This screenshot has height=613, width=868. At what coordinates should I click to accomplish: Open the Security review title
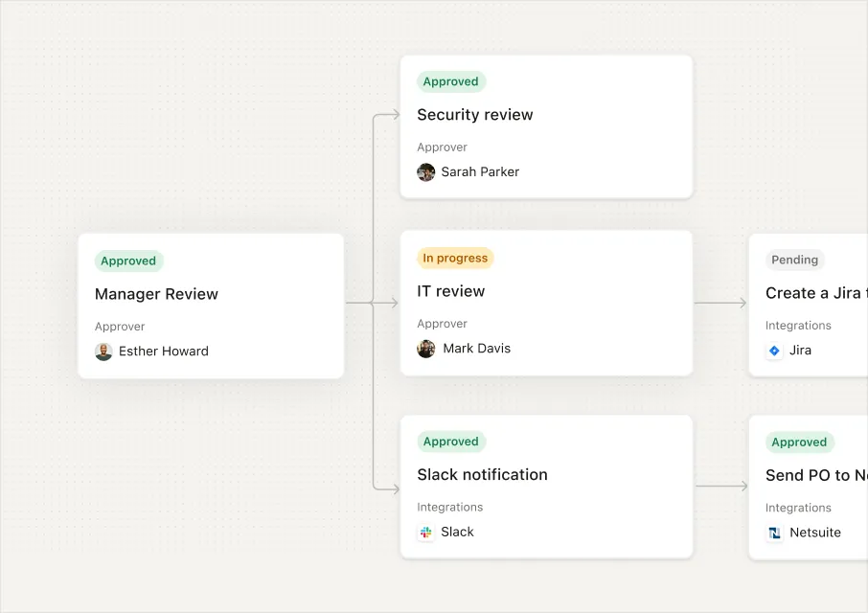point(475,115)
